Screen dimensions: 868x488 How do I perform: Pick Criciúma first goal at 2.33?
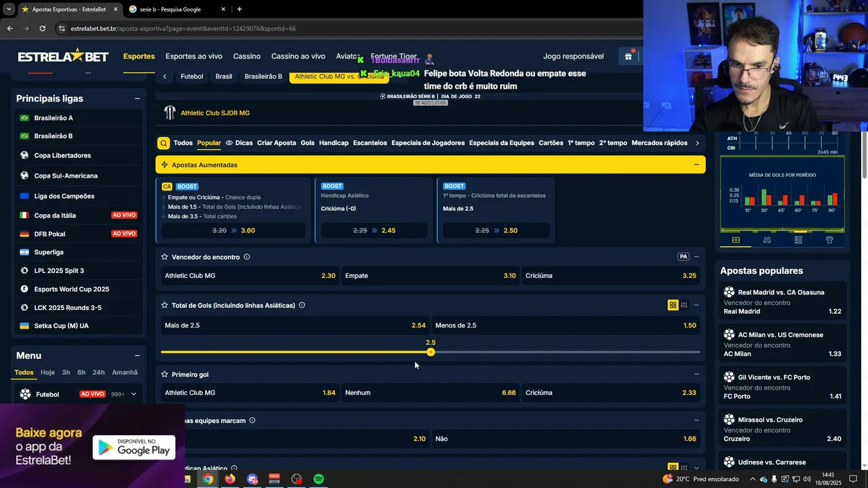click(x=611, y=392)
